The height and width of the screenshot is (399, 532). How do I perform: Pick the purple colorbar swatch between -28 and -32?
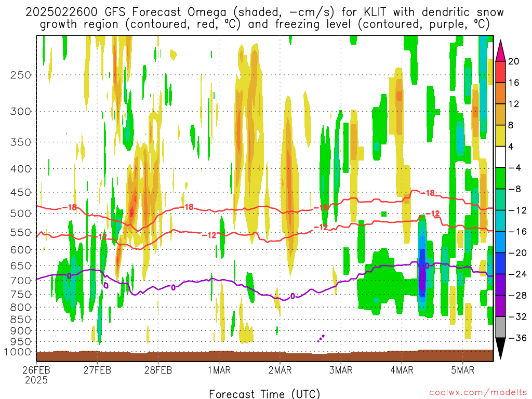pyautogui.click(x=500, y=306)
